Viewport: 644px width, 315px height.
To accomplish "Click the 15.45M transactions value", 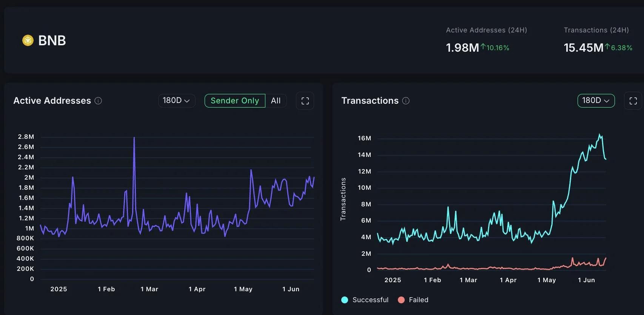I will (x=583, y=48).
